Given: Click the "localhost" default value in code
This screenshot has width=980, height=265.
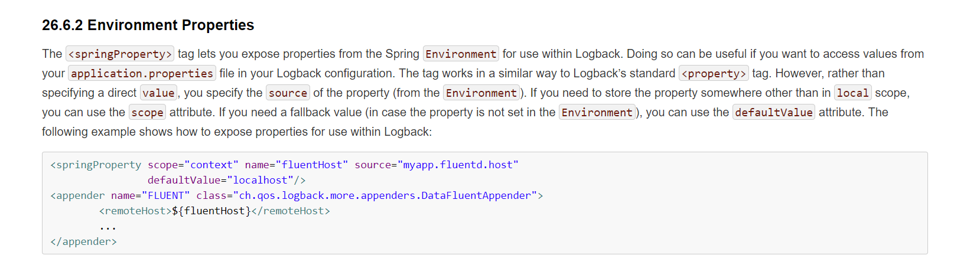Looking at the screenshot, I should coord(260,181).
